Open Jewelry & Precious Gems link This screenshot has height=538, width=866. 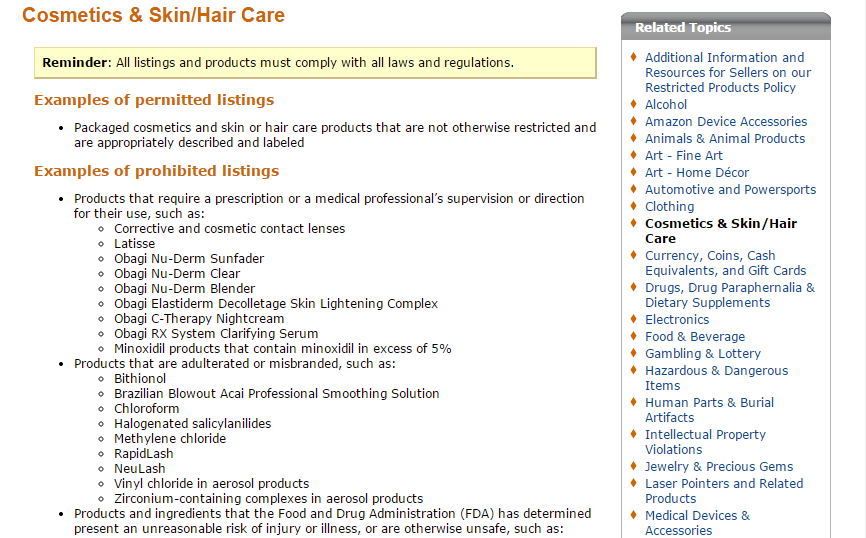tap(719, 467)
